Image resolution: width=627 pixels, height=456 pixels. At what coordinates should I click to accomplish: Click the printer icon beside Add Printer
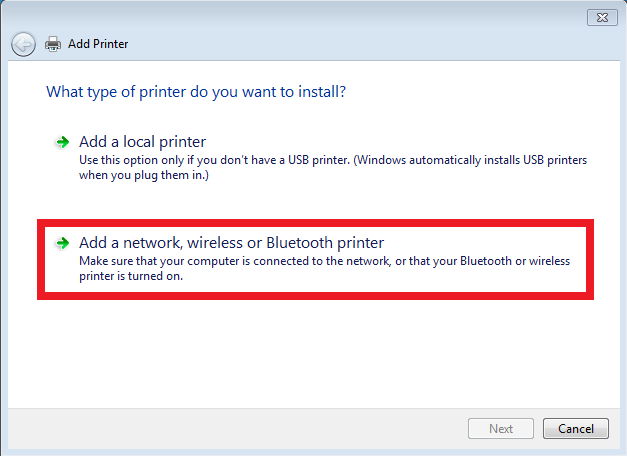53,44
